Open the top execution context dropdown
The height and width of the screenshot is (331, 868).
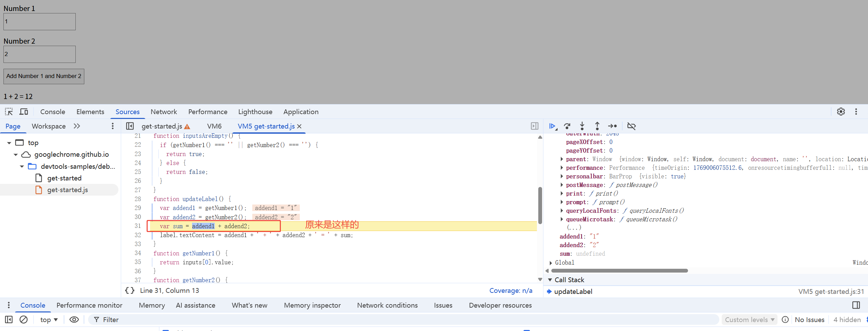click(x=49, y=320)
